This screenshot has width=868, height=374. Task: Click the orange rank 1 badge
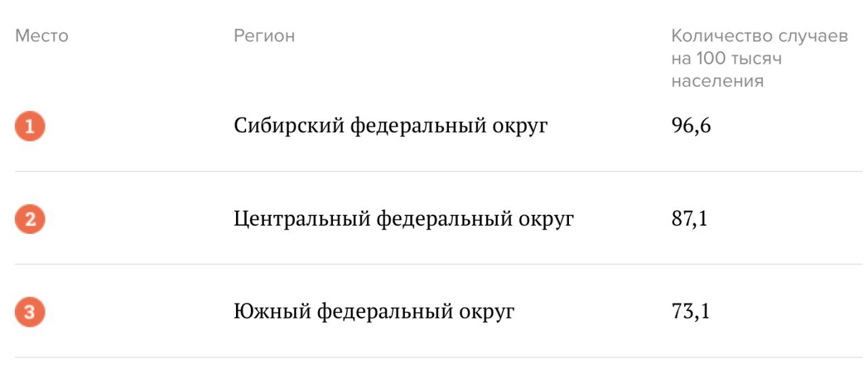(x=30, y=127)
